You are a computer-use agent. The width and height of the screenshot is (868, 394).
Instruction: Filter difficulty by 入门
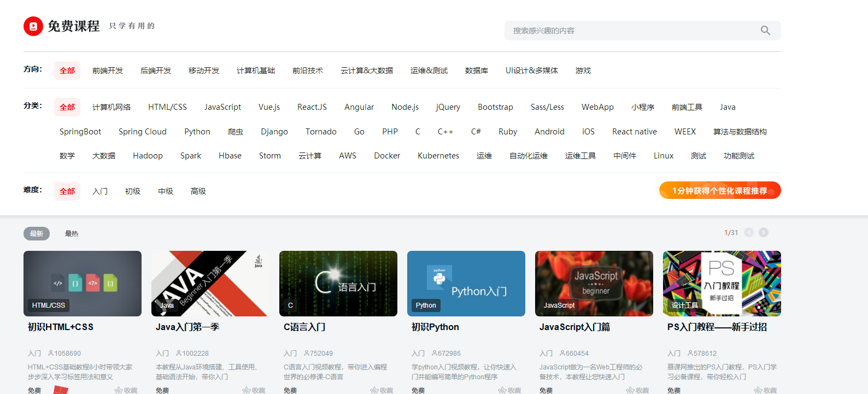100,191
